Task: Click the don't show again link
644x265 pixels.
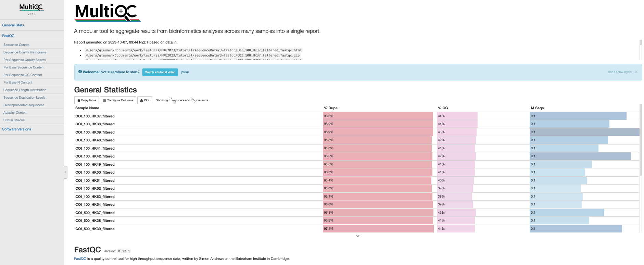Action: 620,72
